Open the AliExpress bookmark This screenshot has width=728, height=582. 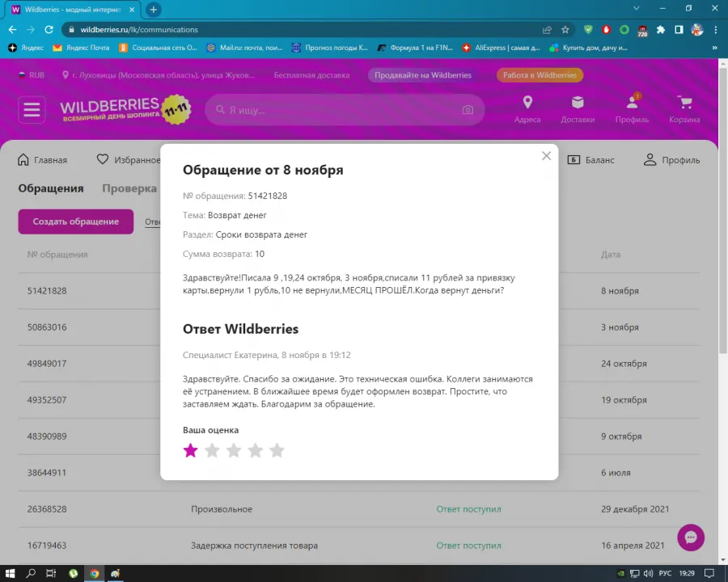(x=501, y=48)
